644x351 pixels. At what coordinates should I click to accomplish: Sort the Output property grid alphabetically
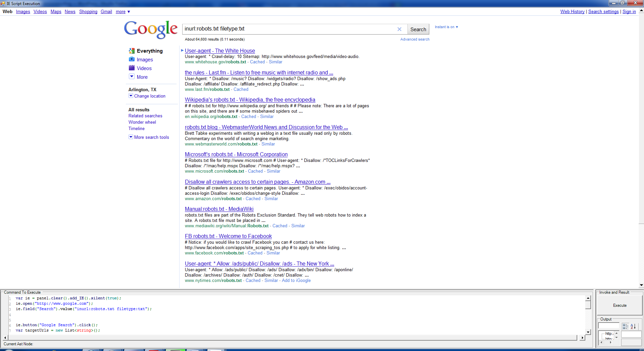click(633, 326)
